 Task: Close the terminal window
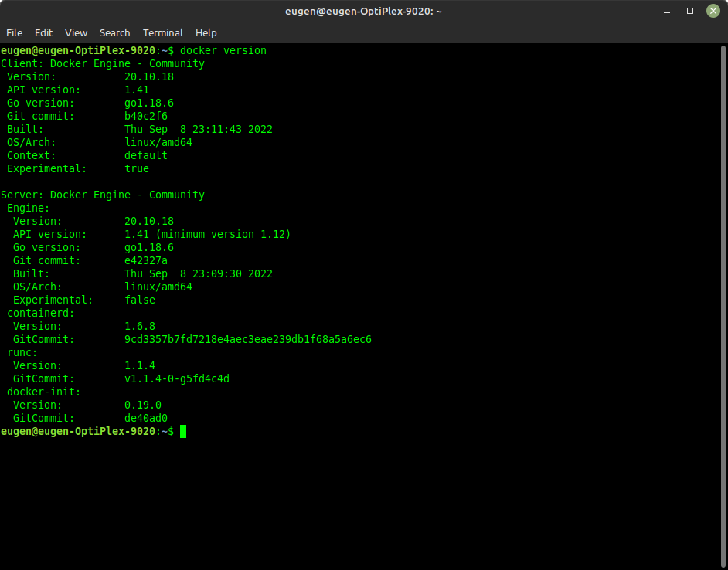pyautogui.click(x=712, y=11)
